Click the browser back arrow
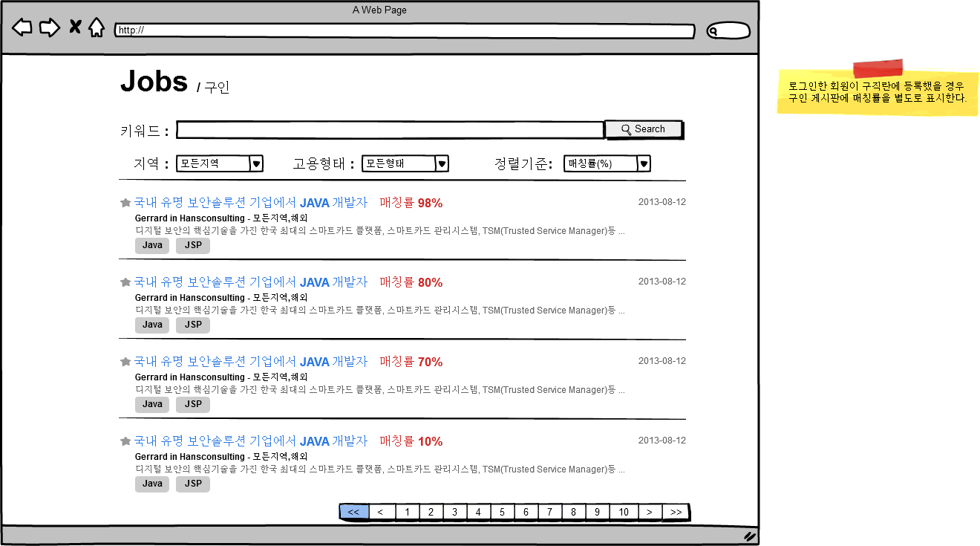The image size is (980, 546). [22, 28]
